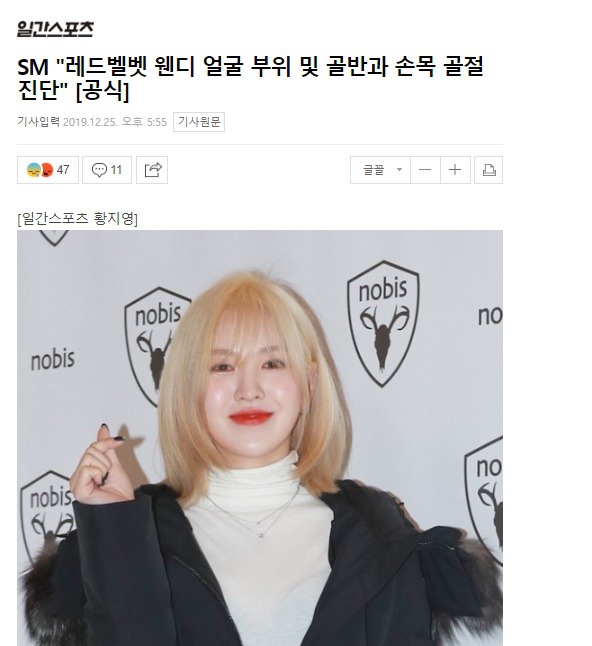Click the small arrow beside 글꼴
This screenshot has height=646, width=592.
pyautogui.click(x=399, y=169)
